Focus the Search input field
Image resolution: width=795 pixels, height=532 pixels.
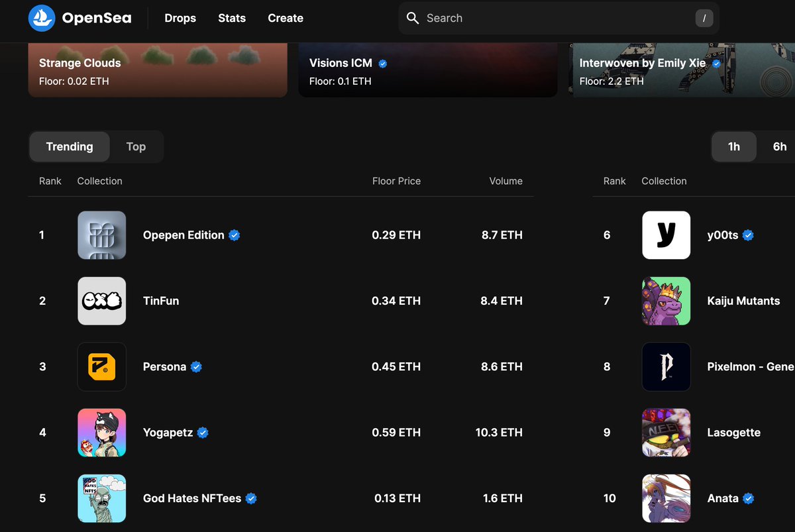point(559,18)
